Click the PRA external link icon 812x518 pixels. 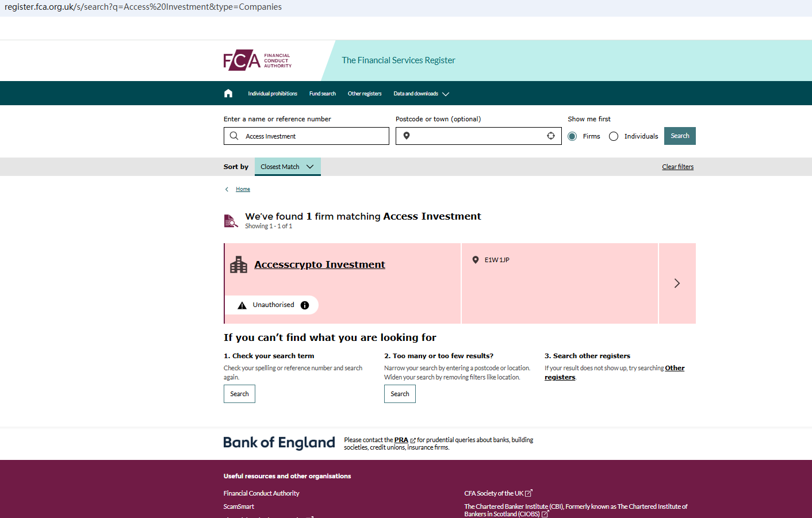(413, 440)
